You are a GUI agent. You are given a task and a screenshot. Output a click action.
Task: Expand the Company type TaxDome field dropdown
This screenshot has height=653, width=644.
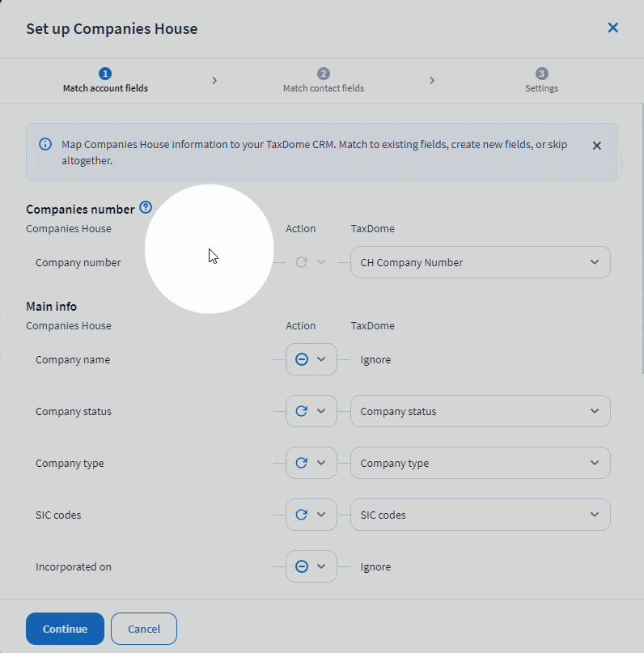point(480,463)
